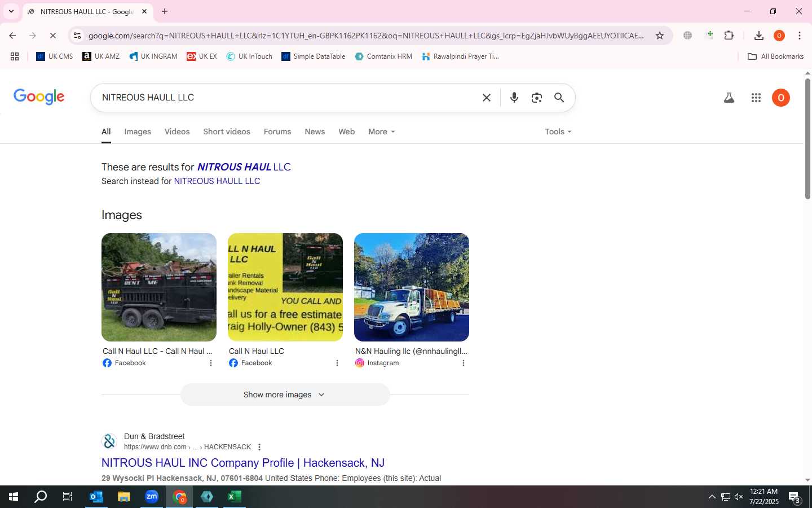Open more options for Dun & Bradstreet result
Viewport: 812px width, 508px height.
(x=259, y=447)
